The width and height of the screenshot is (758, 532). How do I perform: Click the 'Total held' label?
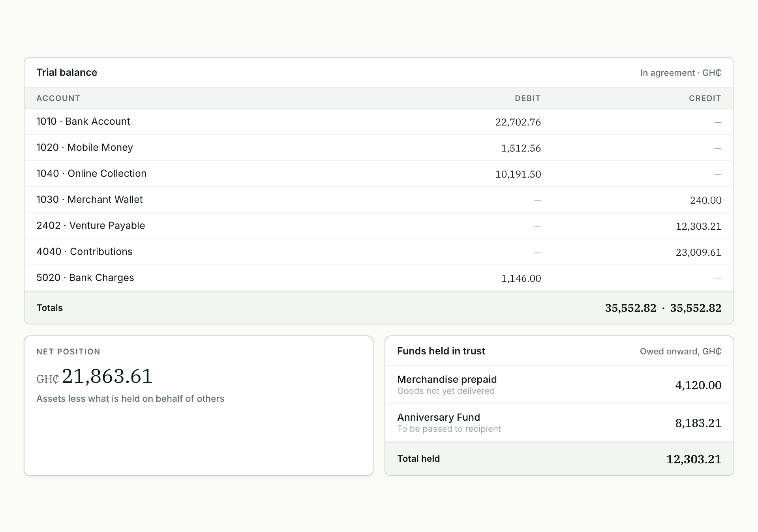(418, 459)
